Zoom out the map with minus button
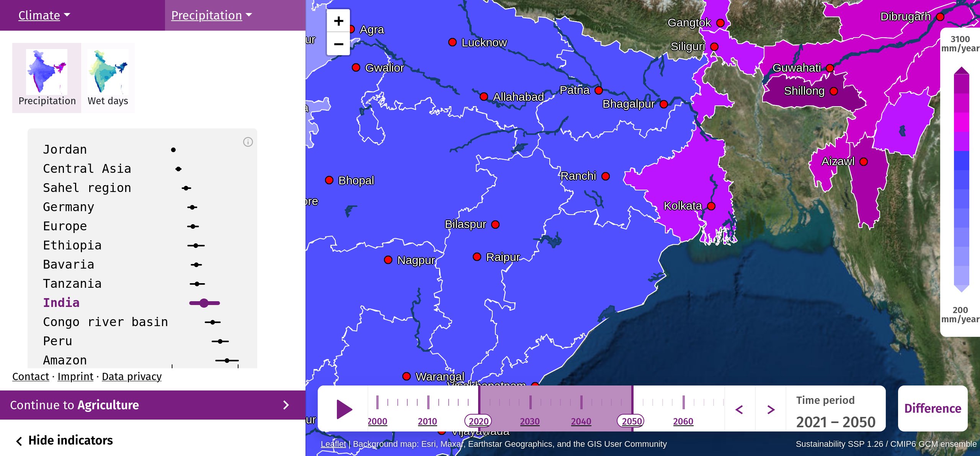Screen dimensions: 980x456 tap(338, 44)
